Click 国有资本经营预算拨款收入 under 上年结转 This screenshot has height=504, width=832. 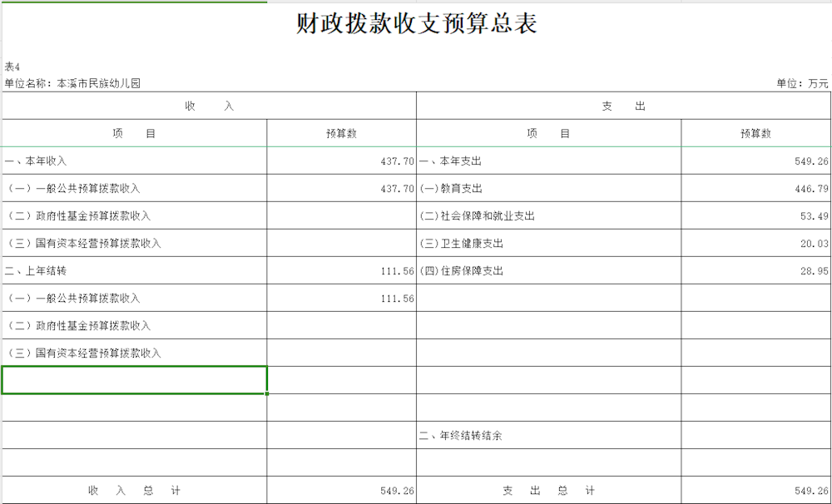click(x=134, y=353)
